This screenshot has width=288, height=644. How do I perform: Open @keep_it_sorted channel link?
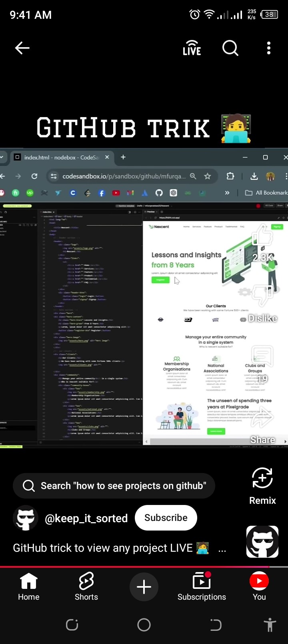[x=86, y=518]
